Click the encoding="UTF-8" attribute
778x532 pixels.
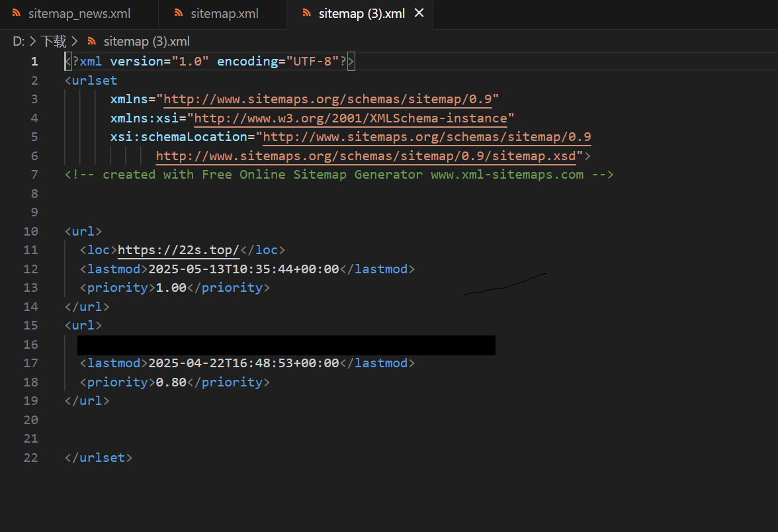278,62
